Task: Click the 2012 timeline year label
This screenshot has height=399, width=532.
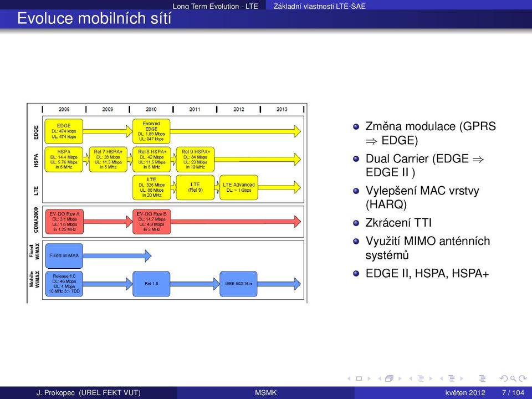Action: point(238,109)
